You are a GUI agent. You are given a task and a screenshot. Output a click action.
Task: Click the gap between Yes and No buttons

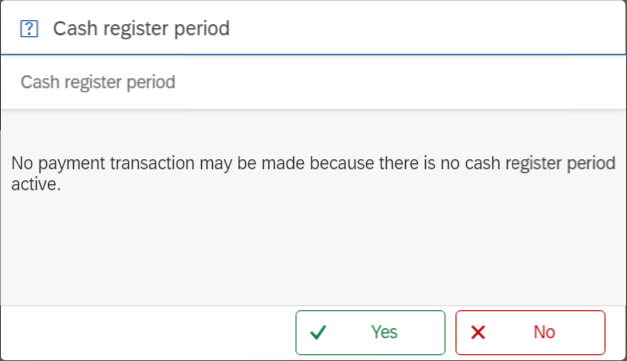pos(450,332)
